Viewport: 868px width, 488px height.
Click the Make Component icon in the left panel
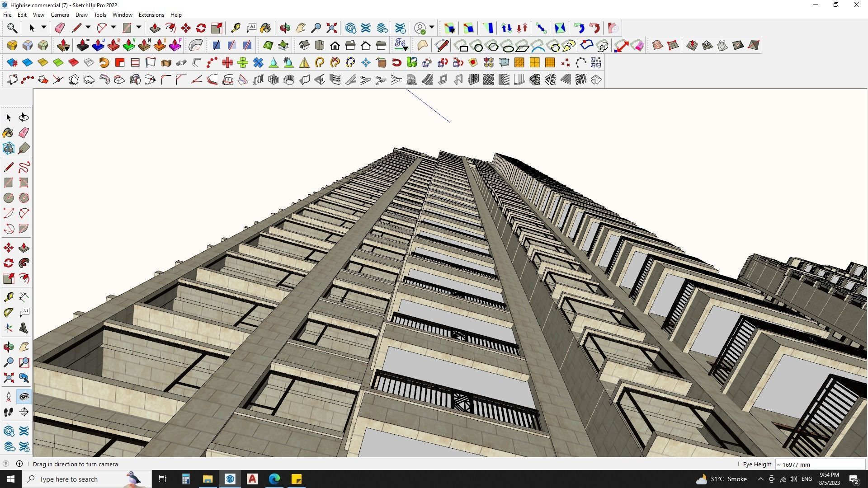(9, 148)
